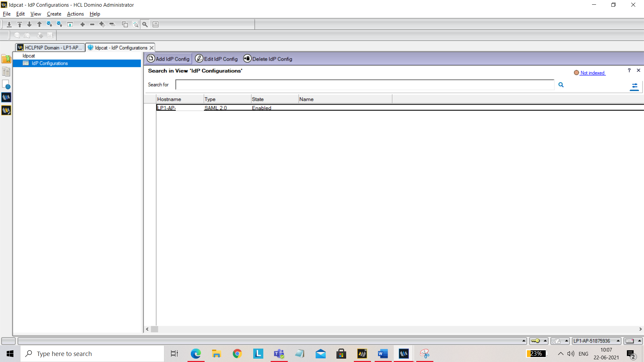Image resolution: width=644 pixels, height=362 pixels.
Task: Click the Previous Unread mail icon
Action: tap(60, 24)
